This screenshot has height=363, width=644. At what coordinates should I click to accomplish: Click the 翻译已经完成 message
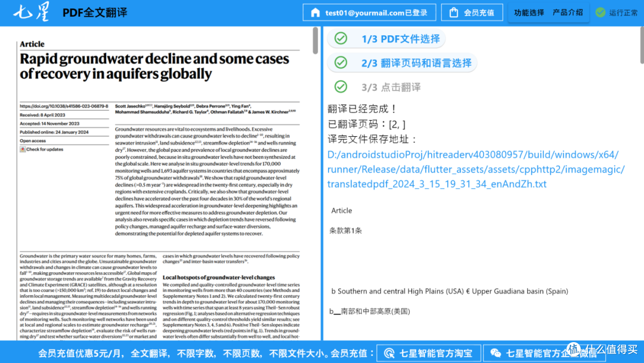pos(363,109)
